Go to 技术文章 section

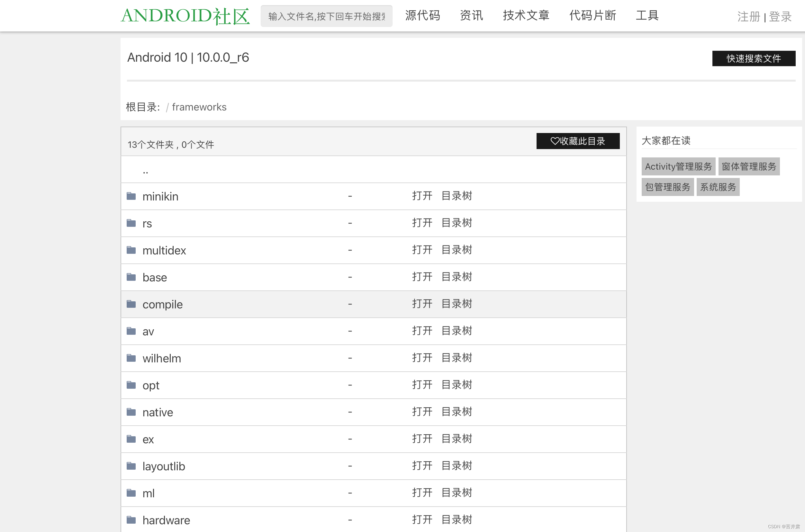[526, 15]
